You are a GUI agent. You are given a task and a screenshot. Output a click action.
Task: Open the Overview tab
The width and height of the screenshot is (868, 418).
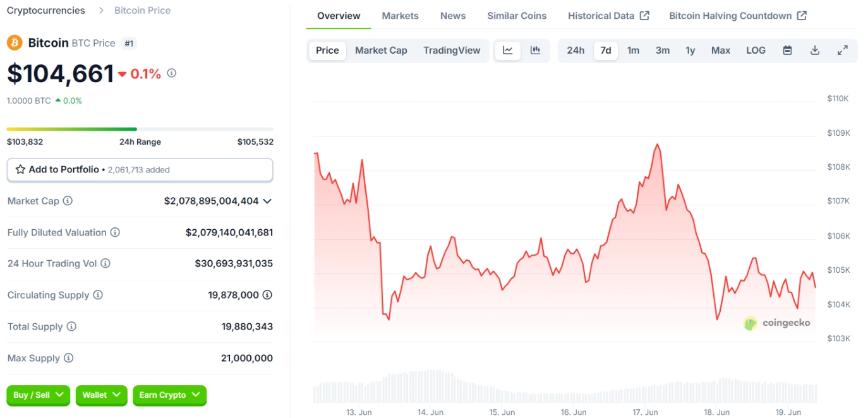point(339,16)
